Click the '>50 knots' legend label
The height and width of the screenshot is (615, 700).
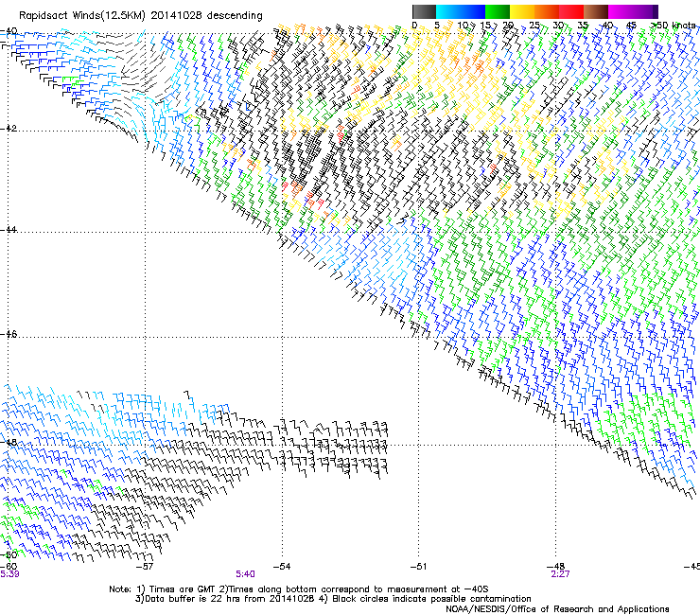[x=673, y=26]
